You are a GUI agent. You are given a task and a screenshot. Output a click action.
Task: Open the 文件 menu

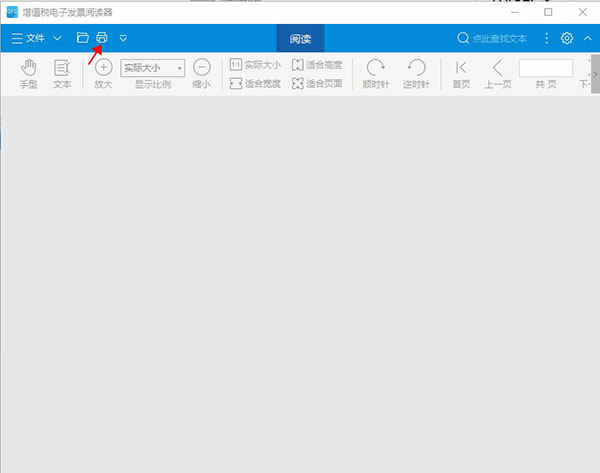click(28, 38)
